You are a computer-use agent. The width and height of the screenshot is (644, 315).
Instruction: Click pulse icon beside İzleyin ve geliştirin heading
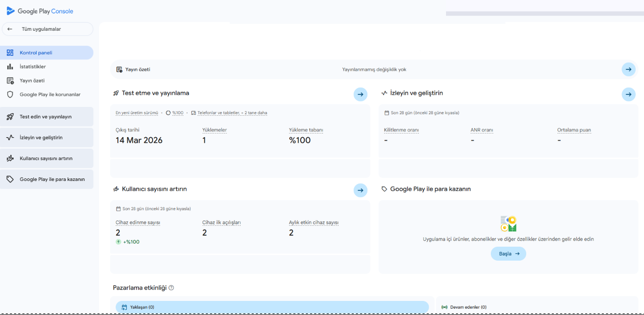point(385,93)
